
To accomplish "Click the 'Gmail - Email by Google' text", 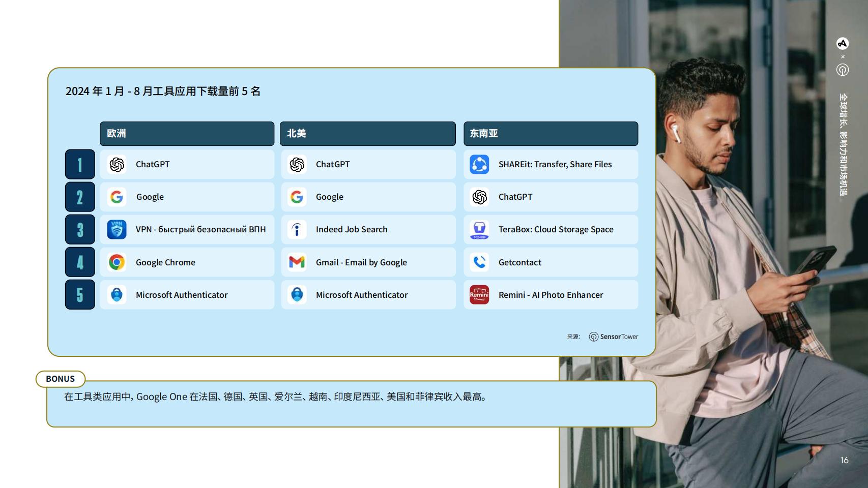I will (x=361, y=262).
